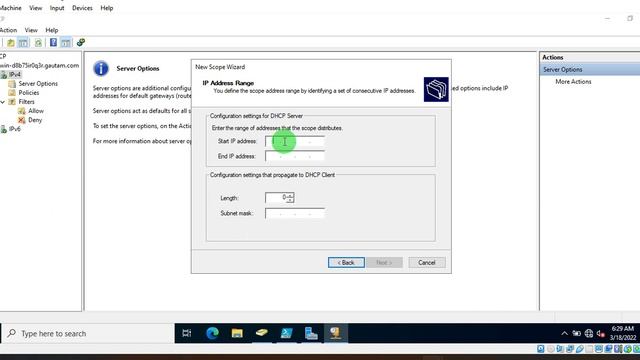Open the VirtualBox Help menu

click(x=107, y=8)
